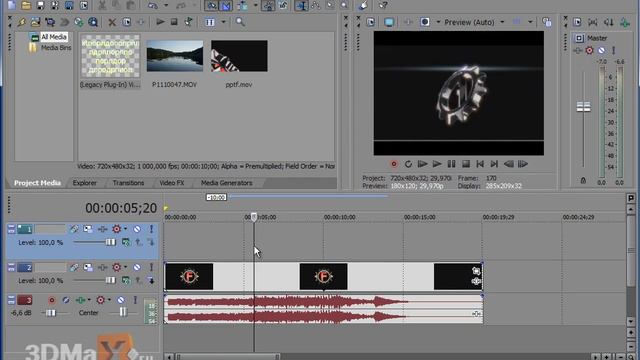640x360 pixels.
Task: Invert phase on audio track 3
Action: point(66,300)
